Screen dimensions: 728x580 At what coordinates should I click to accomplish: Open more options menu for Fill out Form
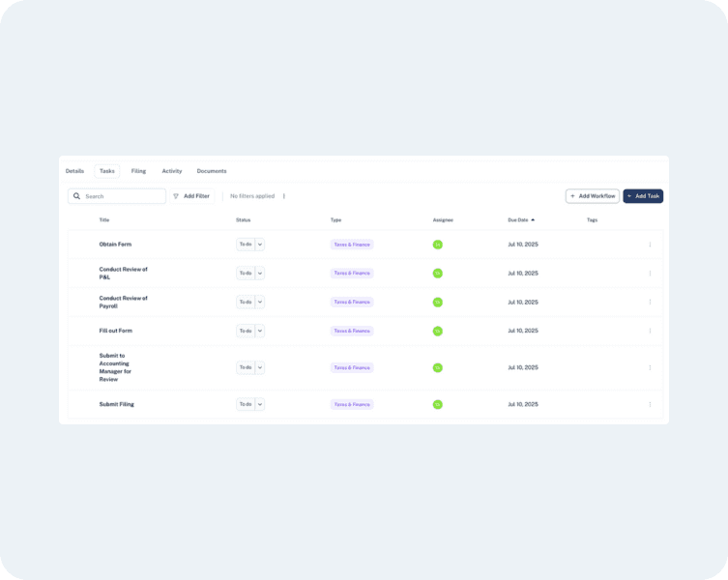(x=650, y=332)
